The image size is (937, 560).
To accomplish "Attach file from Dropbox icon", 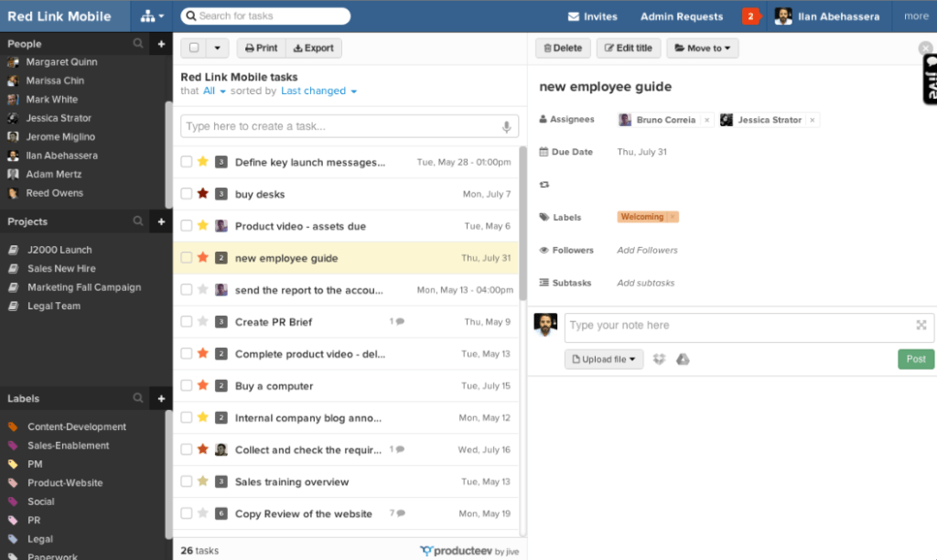I will [659, 360].
